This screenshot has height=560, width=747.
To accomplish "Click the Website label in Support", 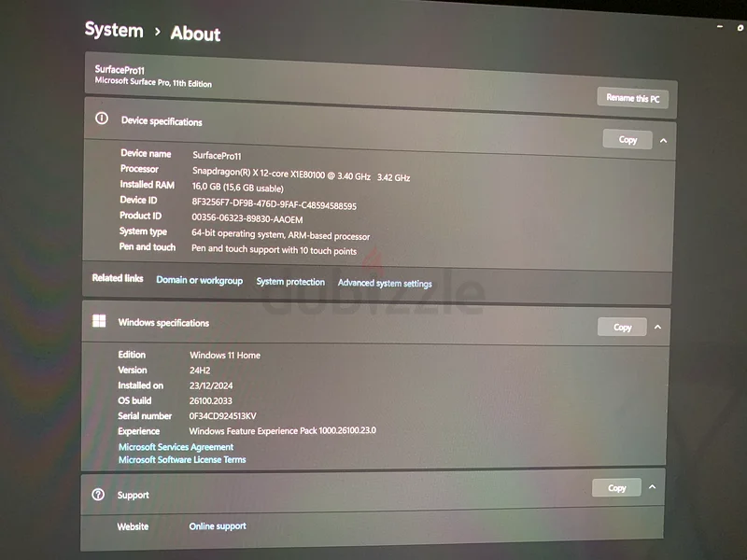I will 133,526.
